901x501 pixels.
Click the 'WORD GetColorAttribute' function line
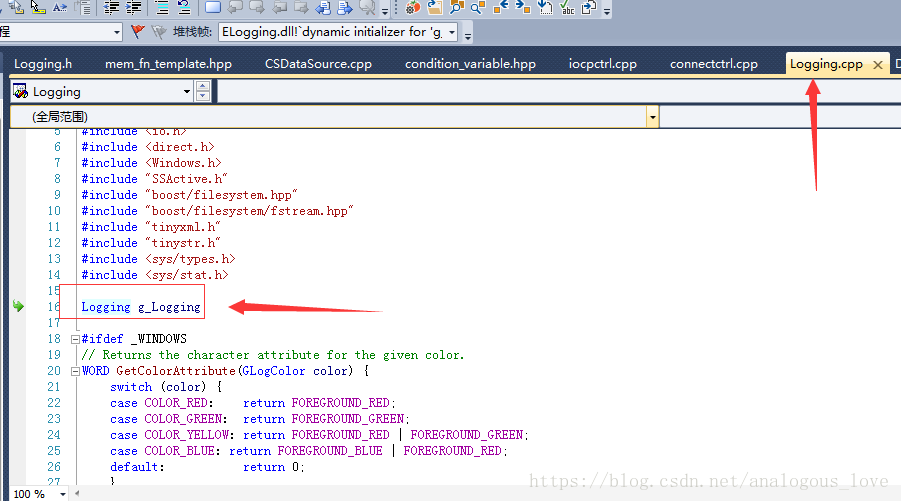pyautogui.click(x=225, y=371)
